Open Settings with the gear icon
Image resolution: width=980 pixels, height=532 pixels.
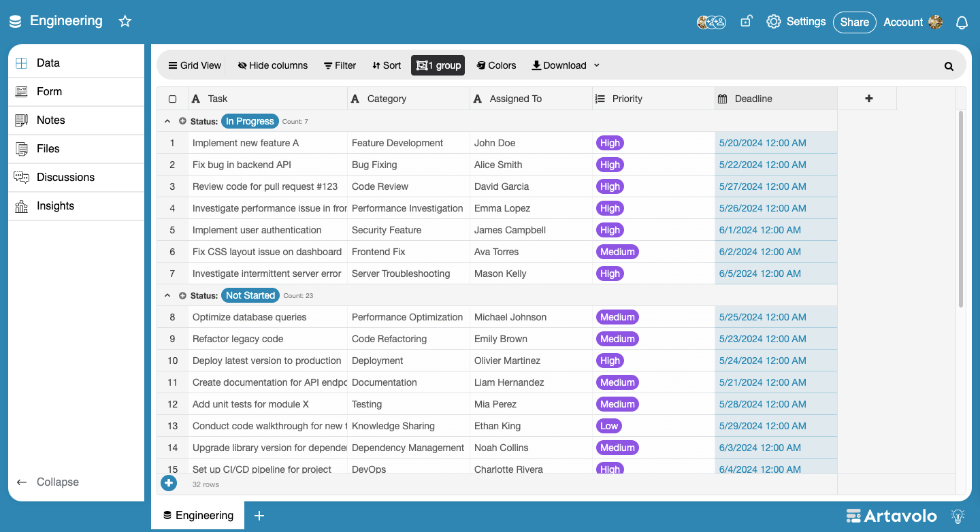774,22
